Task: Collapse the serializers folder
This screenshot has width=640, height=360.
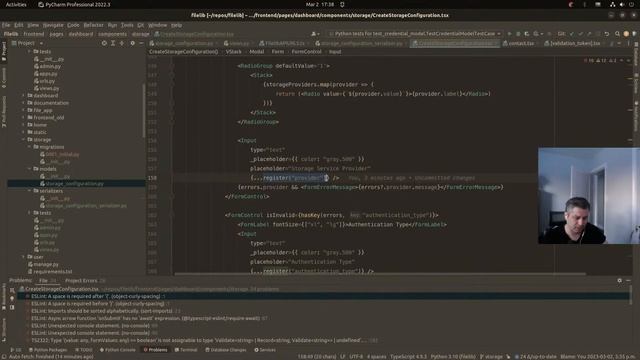Action: click(29, 191)
